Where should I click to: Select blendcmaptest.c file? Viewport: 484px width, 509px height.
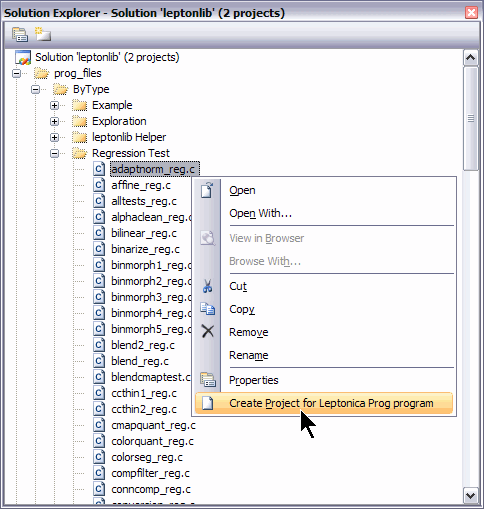point(151,377)
